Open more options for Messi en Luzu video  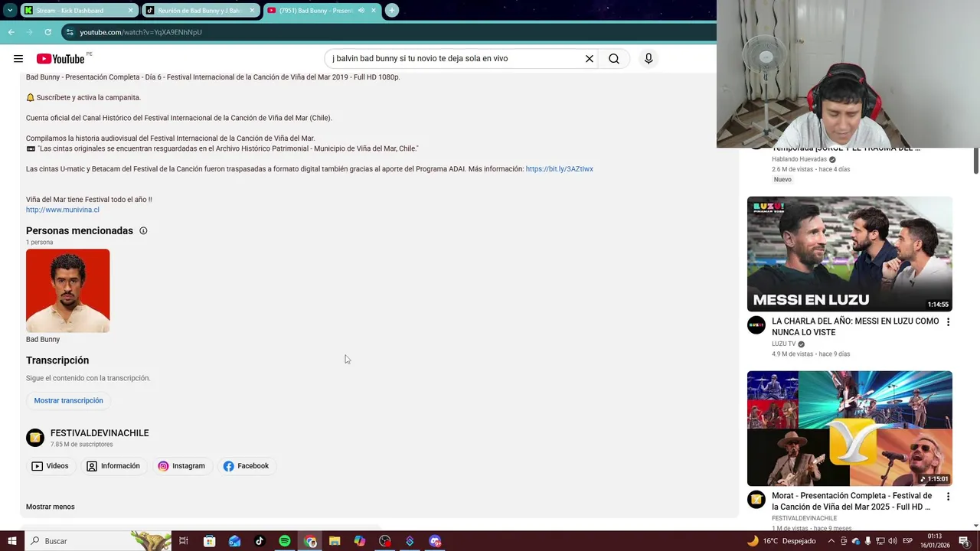pos(948,322)
